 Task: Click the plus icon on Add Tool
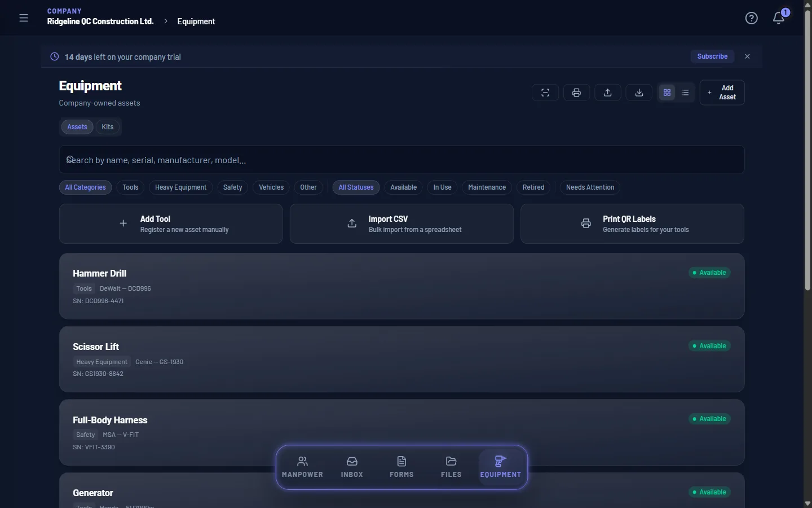(123, 224)
